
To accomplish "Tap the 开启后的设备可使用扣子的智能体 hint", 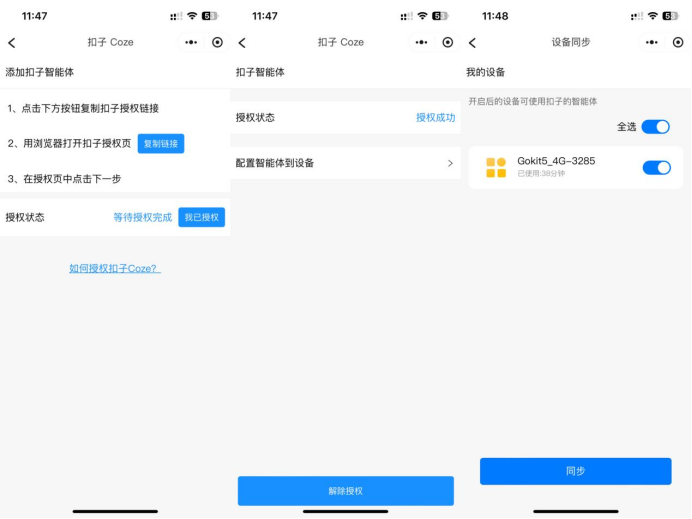I will [533, 102].
